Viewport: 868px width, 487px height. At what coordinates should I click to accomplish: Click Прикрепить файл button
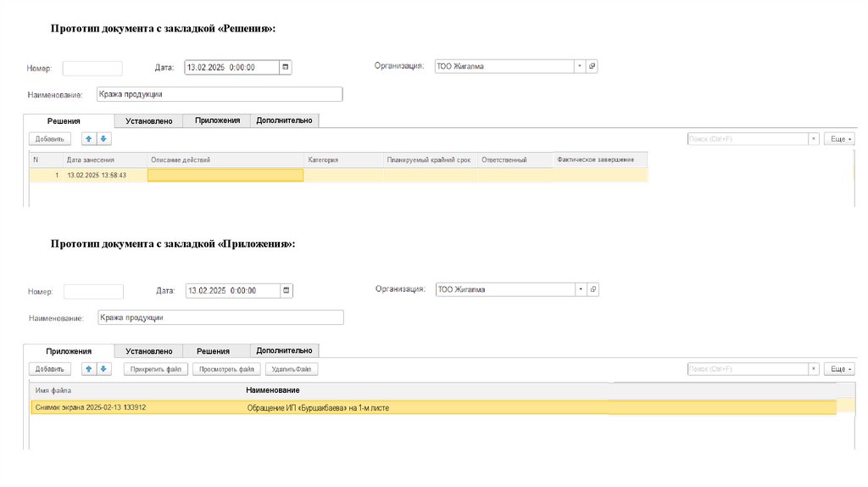tap(156, 369)
